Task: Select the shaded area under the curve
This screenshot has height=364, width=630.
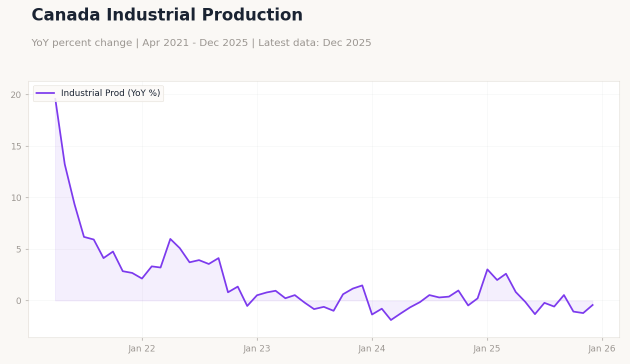Action: click(x=125, y=285)
